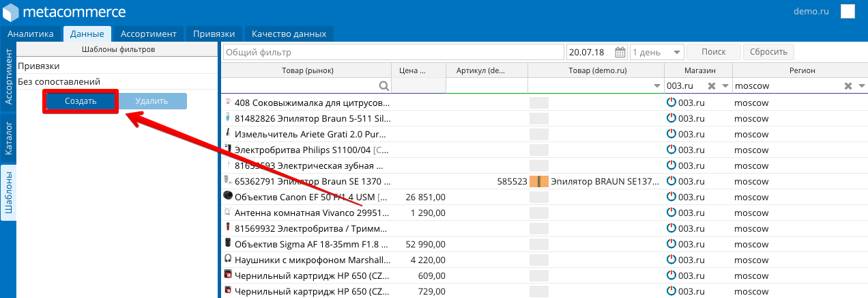The image size is (868, 298).
Task: Click Marshall headphones product icon
Action: tap(228, 259)
